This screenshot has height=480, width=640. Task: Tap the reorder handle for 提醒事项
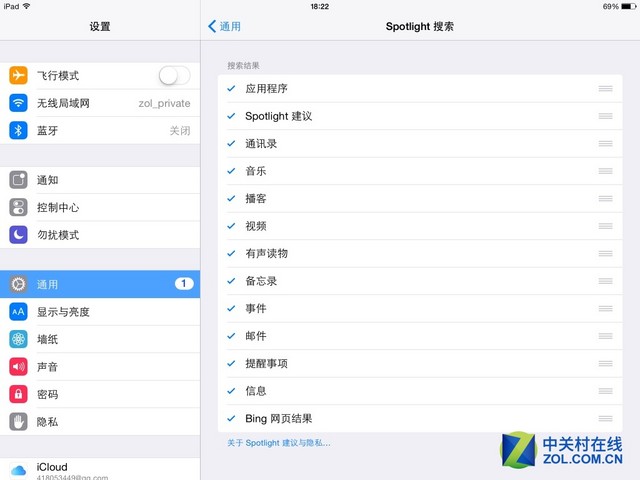pyautogui.click(x=605, y=363)
